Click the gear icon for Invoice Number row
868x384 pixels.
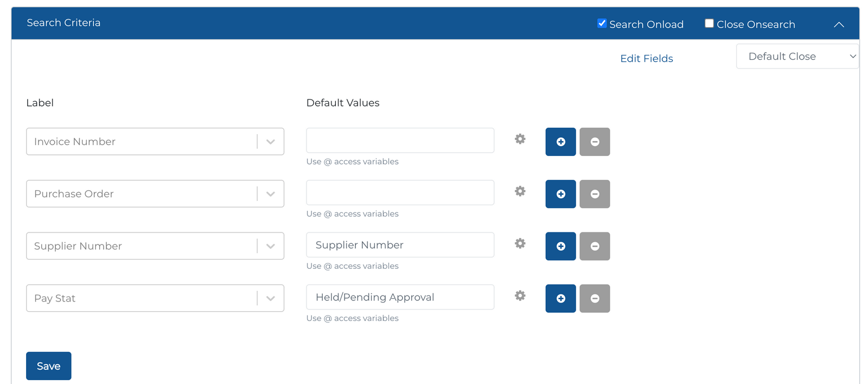point(520,139)
